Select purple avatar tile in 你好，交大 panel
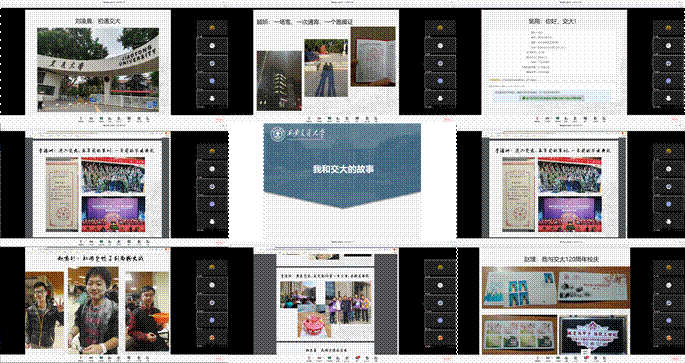This screenshot has width=685, height=363. (668, 81)
